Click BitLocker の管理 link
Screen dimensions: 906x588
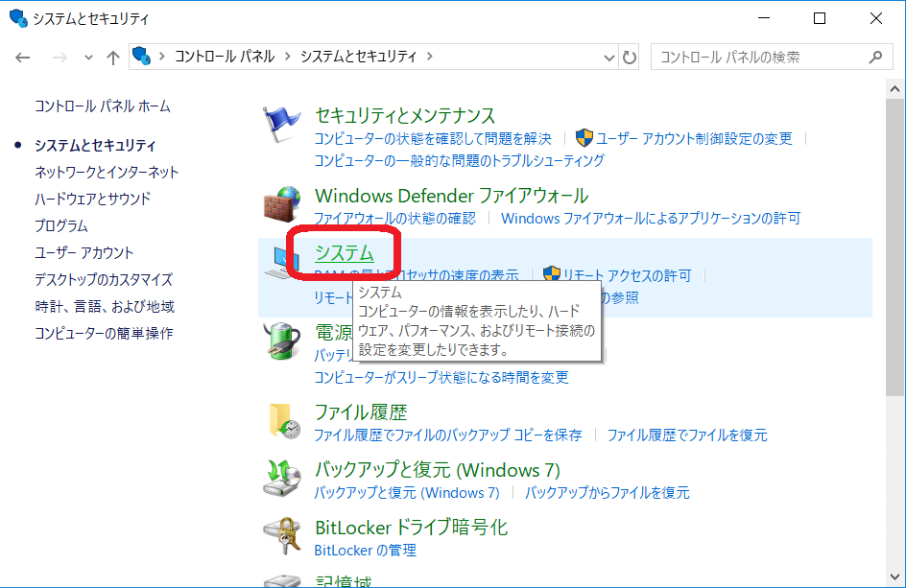click(x=365, y=551)
